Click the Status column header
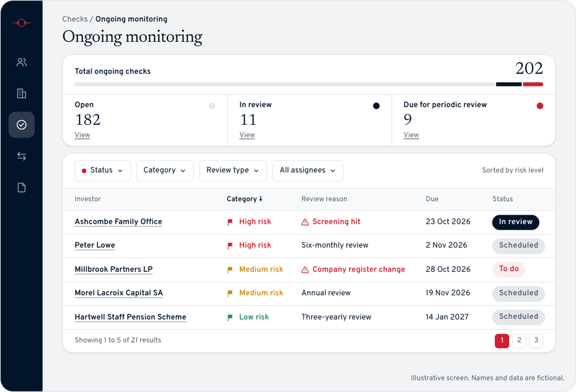The height and width of the screenshot is (392, 576). click(502, 199)
